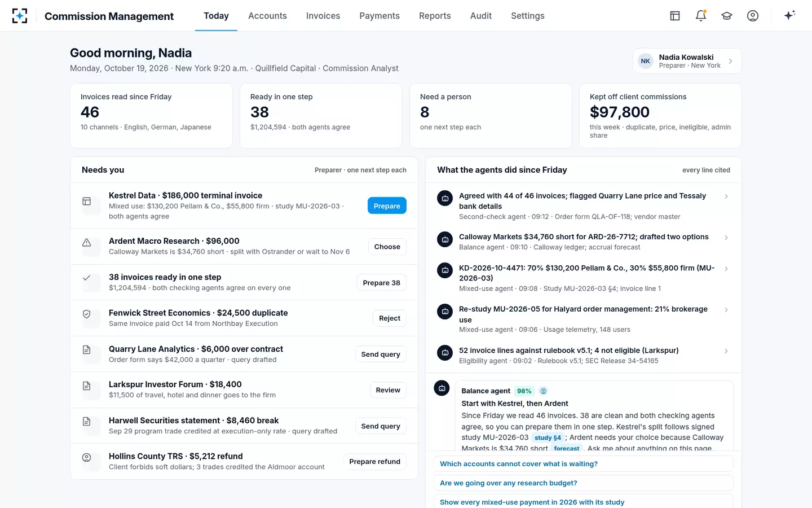Screen dimensions: 812x508
Task: Ask 'Are we going over any research budget?'
Action: [x=583, y=483]
